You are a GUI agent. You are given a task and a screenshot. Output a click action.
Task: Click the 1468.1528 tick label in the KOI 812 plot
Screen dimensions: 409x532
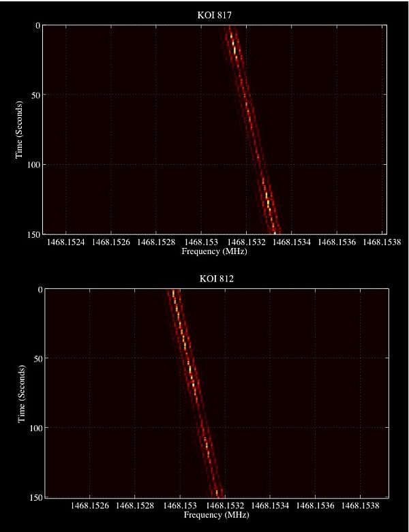click(x=135, y=505)
